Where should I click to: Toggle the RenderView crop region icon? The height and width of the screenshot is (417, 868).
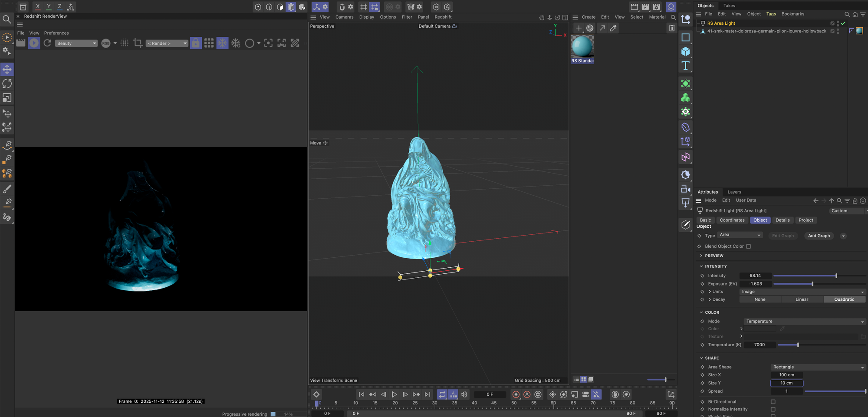(x=138, y=43)
